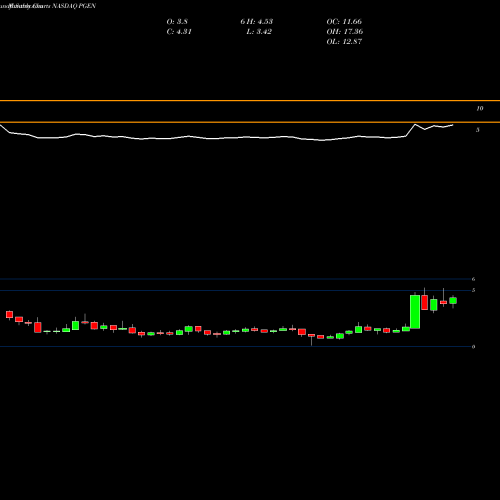Select the open value O: 3.8
Viewport: 500px width, 500px height.
point(177,22)
